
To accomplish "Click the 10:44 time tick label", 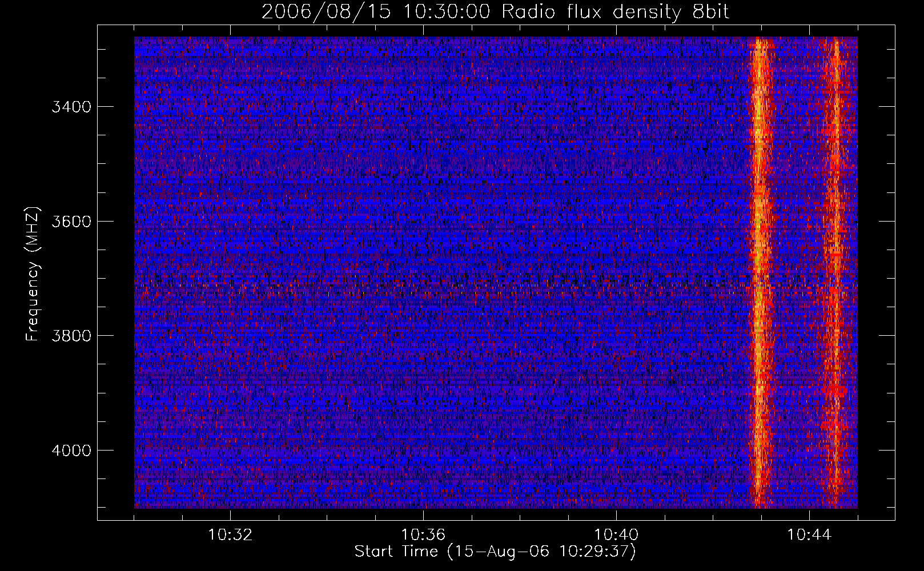I will [x=809, y=535].
